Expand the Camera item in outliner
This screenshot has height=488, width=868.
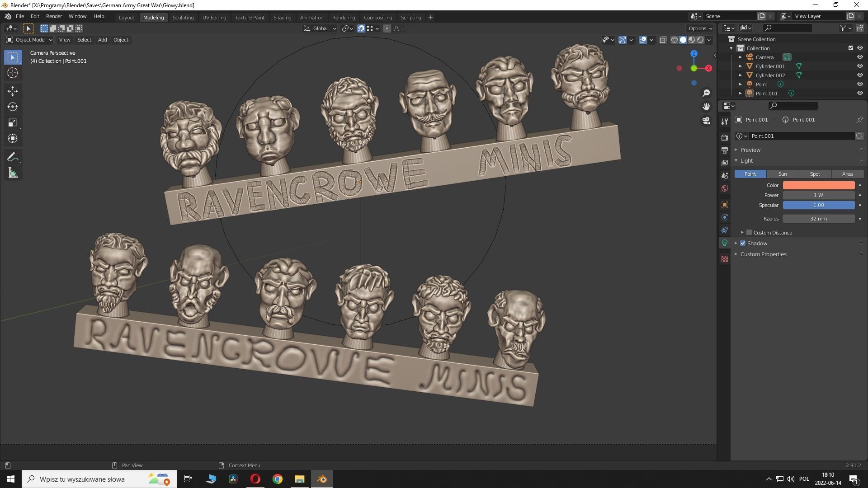click(x=741, y=57)
